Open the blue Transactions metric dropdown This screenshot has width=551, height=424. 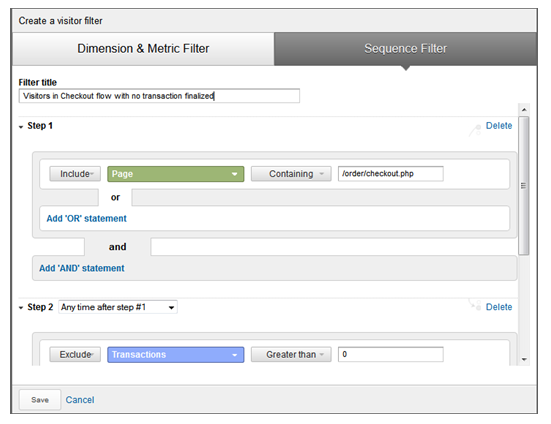click(176, 355)
